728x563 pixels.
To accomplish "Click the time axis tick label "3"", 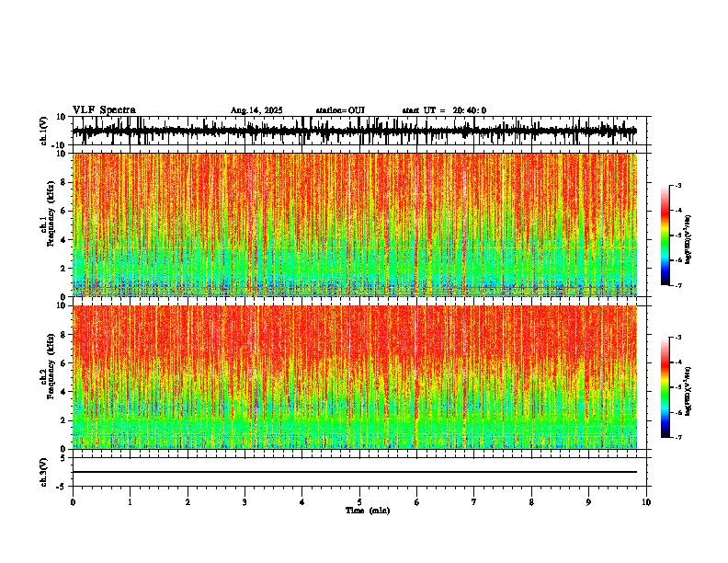I will (x=245, y=501).
